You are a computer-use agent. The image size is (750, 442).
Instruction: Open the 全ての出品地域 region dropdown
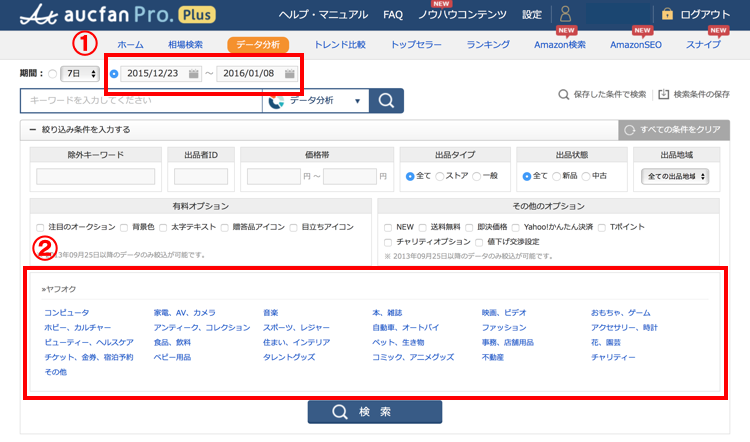677,176
